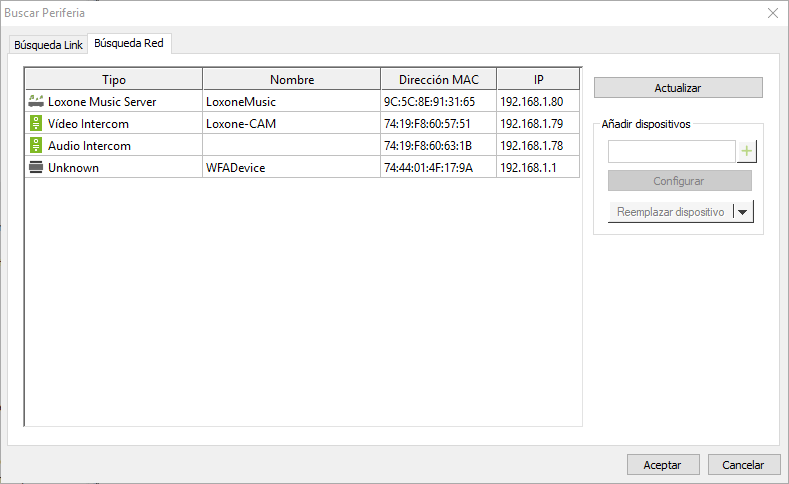789x484 pixels.
Task: Click the green plus add device icon
Action: coord(746,151)
